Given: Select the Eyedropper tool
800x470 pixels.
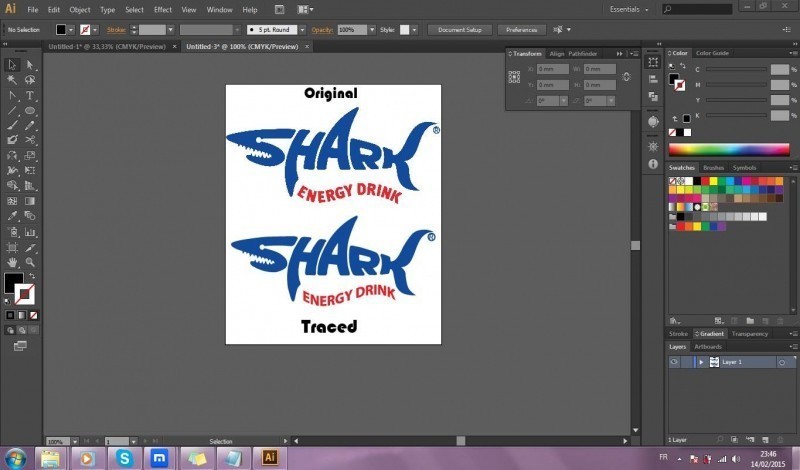Looking at the screenshot, I should pyautogui.click(x=12, y=216).
